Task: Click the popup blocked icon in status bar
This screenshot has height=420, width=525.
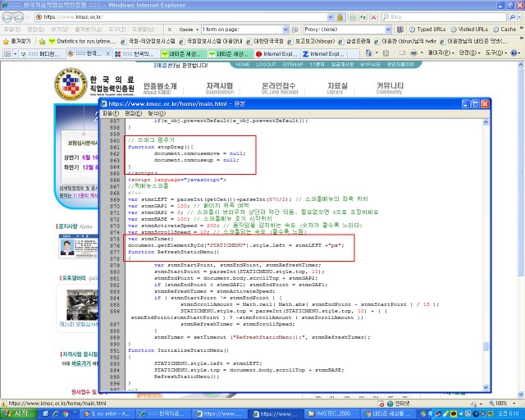Action: [381, 404]
